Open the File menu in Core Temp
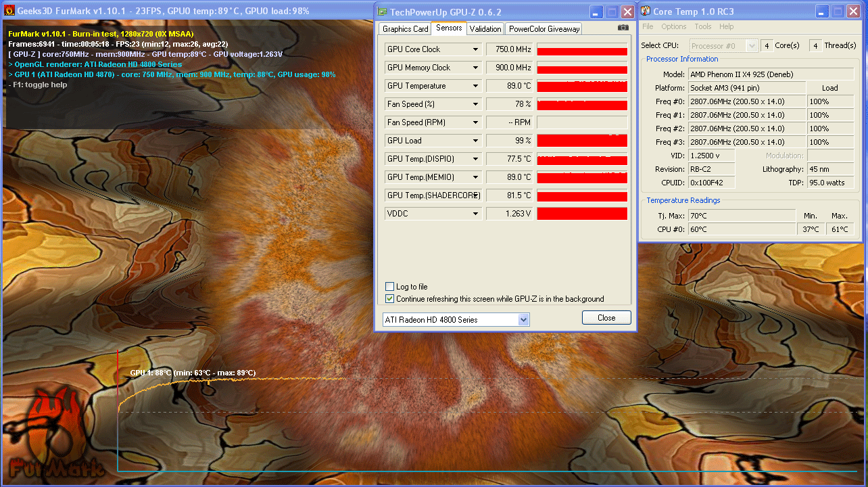The width and height of the screenshot is (868, 487). coord(648,26)
